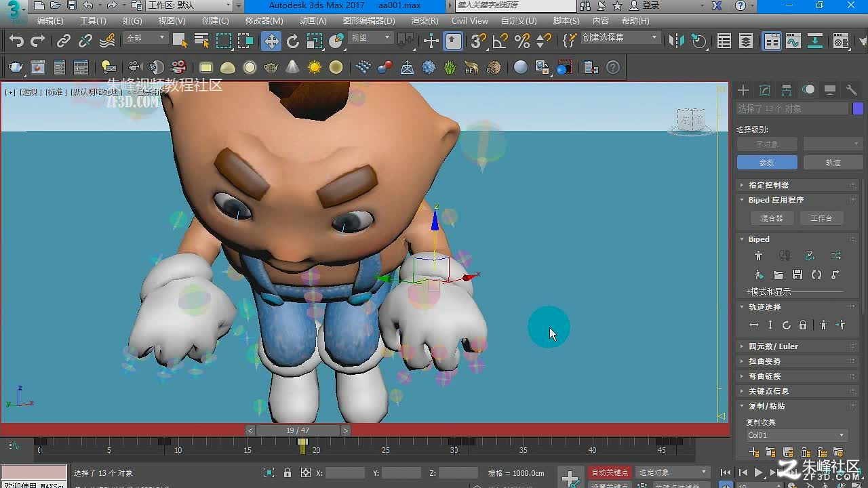Open the '工具(T)' menu
Screen dimensions: 868x488
(93, 21)
